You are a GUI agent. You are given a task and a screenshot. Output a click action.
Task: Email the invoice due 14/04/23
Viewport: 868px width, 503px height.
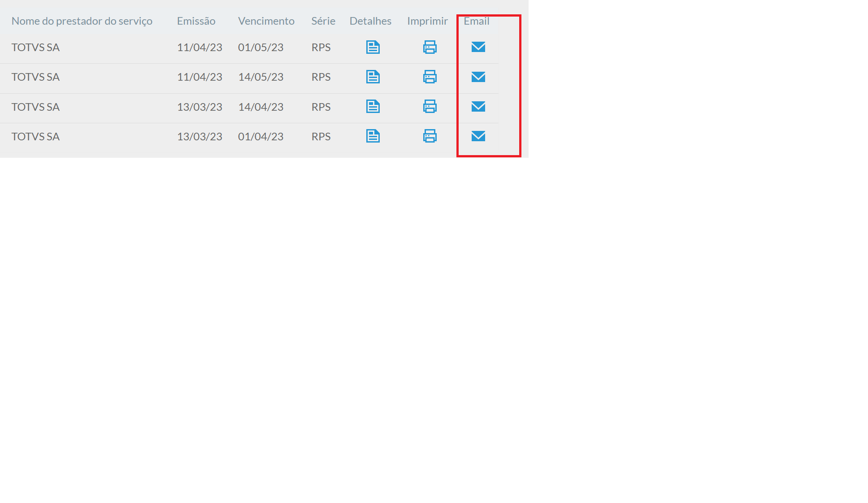click(478, 106)
